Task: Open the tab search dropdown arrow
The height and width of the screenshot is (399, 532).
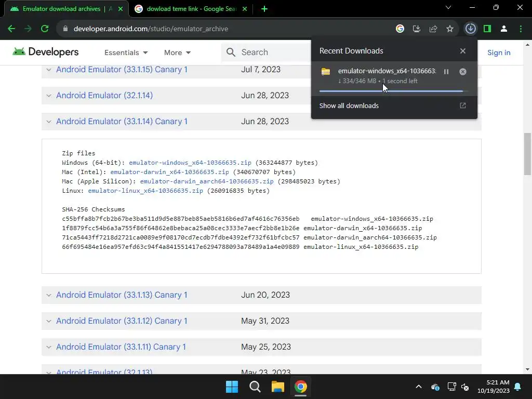Action: [448, 7]
